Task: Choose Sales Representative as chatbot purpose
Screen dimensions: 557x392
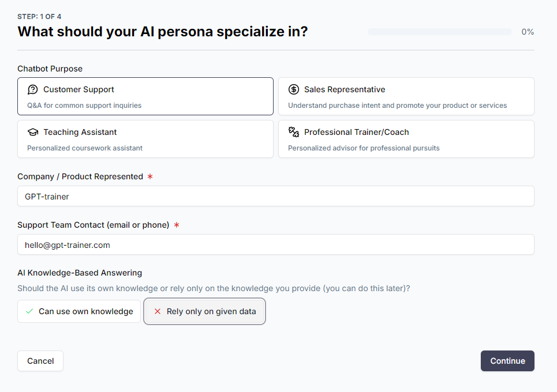Action: coord(406,96)
